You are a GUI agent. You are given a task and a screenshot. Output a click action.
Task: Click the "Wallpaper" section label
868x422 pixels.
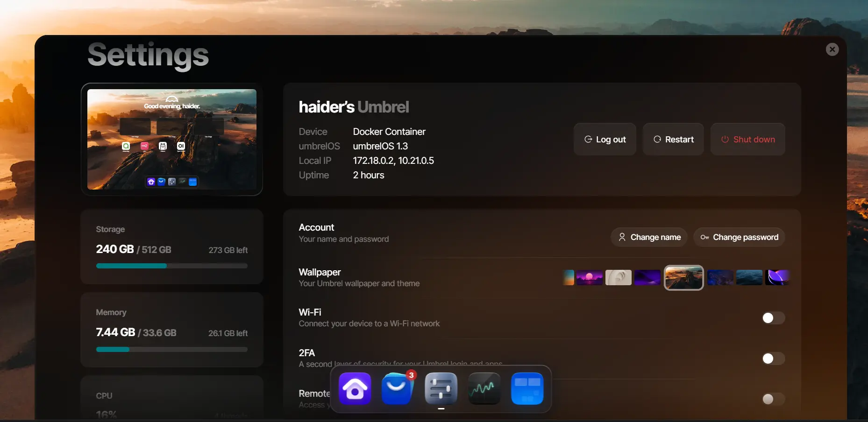320,272
